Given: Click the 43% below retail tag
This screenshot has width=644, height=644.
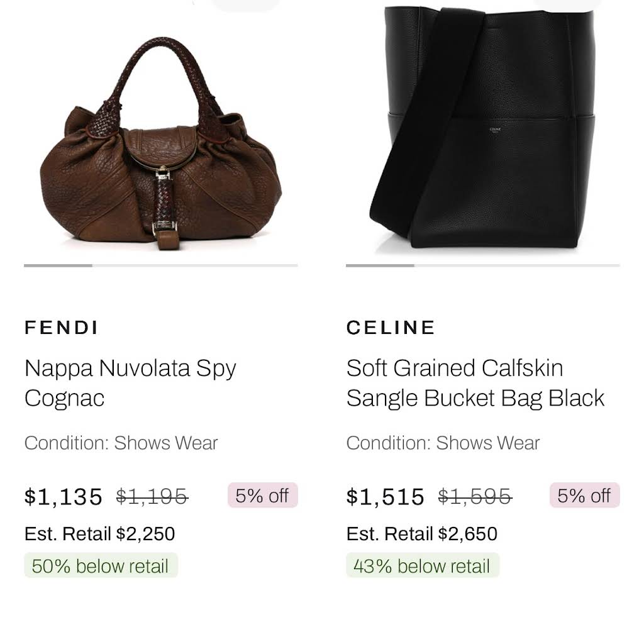Looking at the screenshot, I should pos(422,565).
